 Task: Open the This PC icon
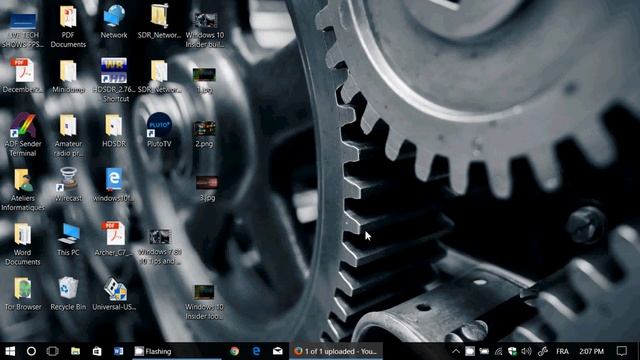[68, 239]
